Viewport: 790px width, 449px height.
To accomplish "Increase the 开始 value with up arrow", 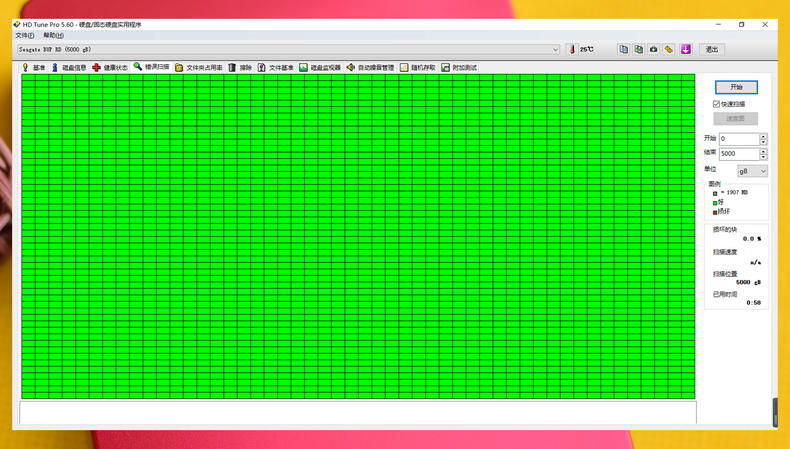I will [763, 136].
